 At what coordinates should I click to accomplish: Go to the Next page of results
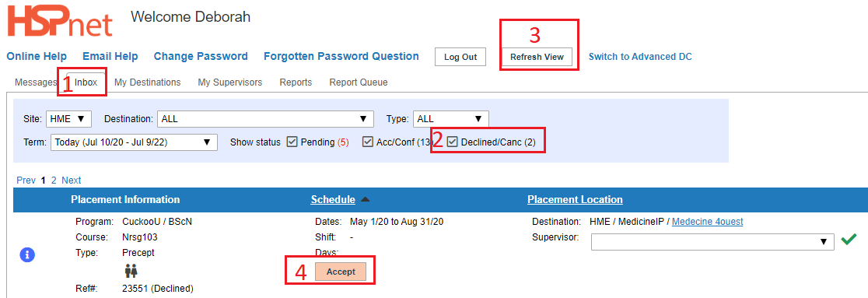coord(72,180)
